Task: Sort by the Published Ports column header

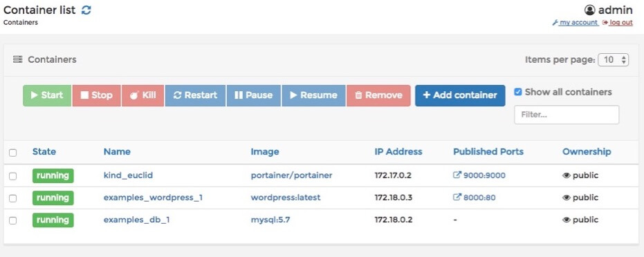Action: [488, 152]
